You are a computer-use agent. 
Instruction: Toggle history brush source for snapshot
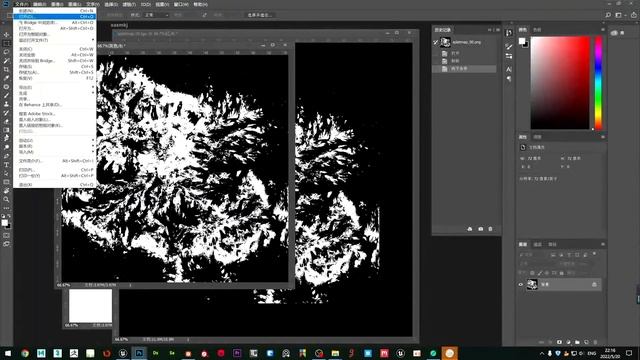pyautogui.click(x=436, y=42)
